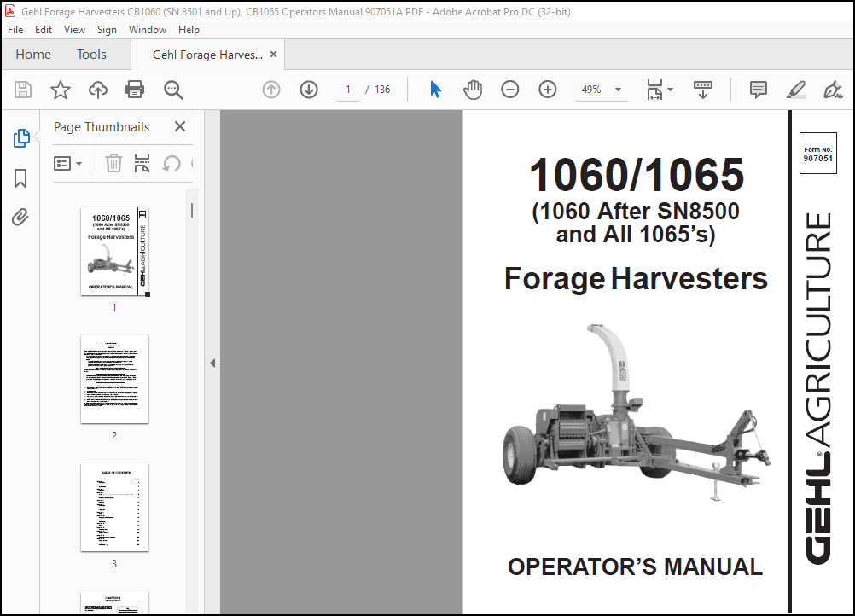Switch to the Home tab
Image resolution: width=855 pixels, height=616 pixels.
(x=33, y=55)
